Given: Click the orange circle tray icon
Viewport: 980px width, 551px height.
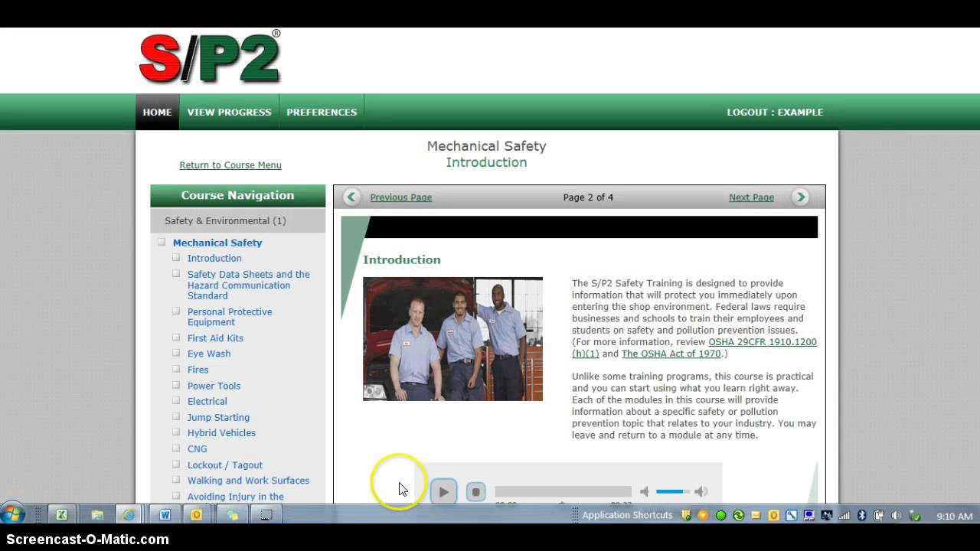Looking at the screenshot, I should pos(703,516).
